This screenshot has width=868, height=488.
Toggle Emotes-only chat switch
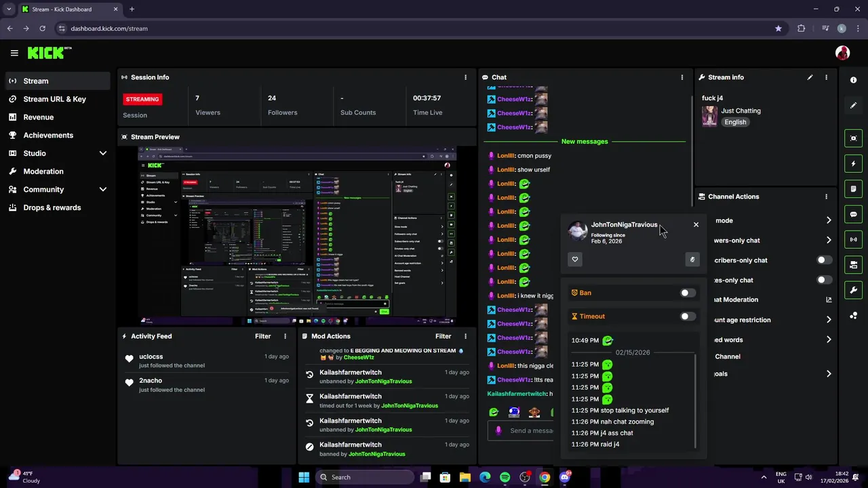(x=824, y=280)
